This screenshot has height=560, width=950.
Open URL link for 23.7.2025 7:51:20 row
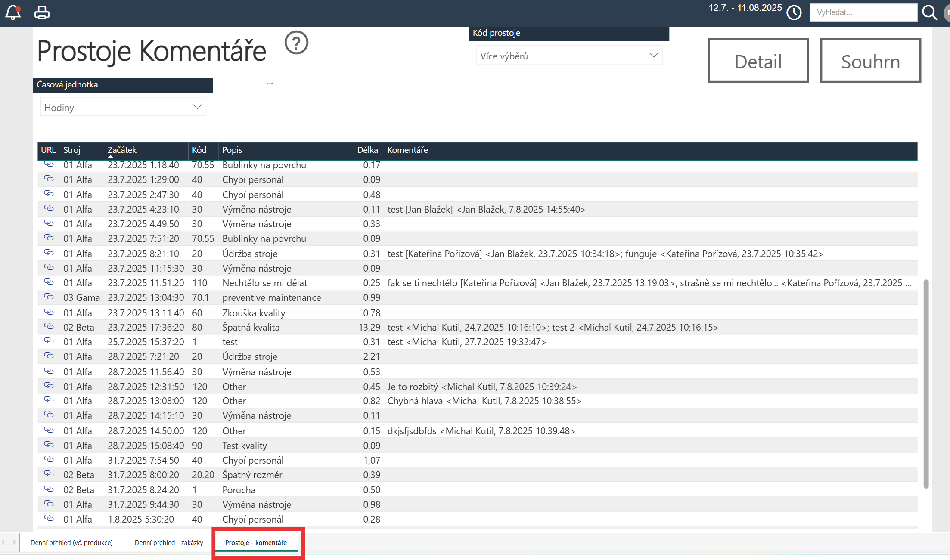49,238
